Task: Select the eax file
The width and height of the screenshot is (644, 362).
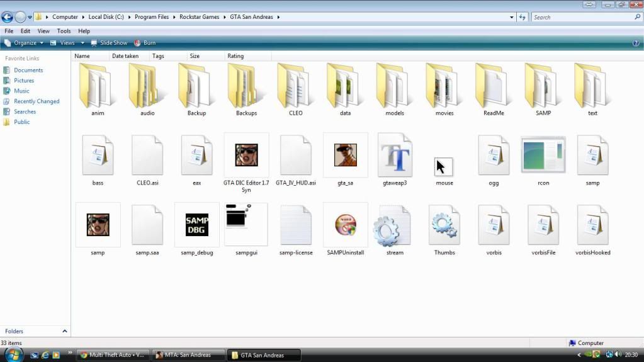Action: (x=197, y=160)
